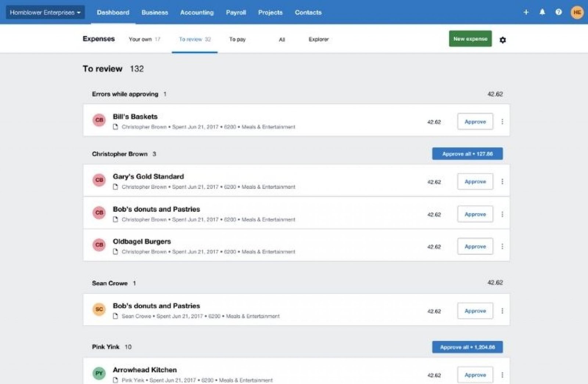Viewport: 588px width, 384px height.
Task: Open more options for Gary's Gold Standard
Action: 502,182
